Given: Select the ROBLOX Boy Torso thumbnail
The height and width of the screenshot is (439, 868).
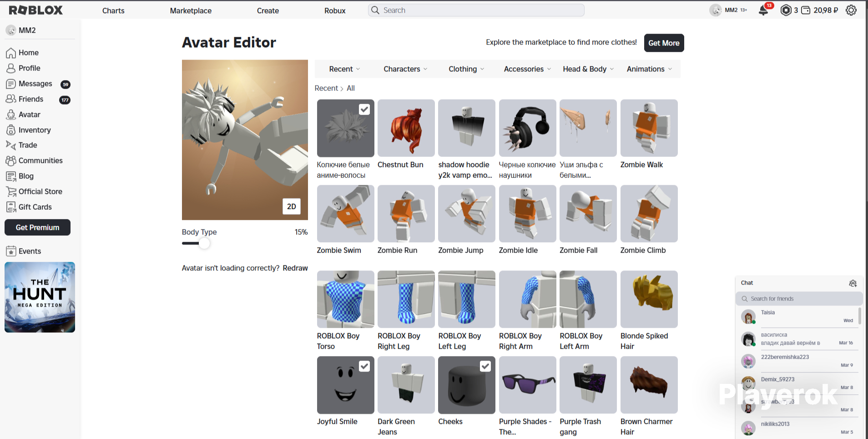Looking at the screenshot, I should [346, 299].
